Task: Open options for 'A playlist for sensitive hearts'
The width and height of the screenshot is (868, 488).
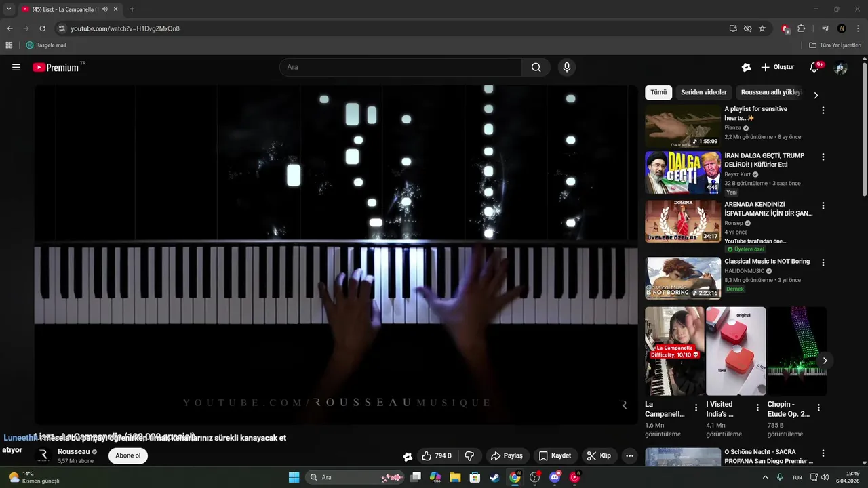Action: (x=823, y=110)
